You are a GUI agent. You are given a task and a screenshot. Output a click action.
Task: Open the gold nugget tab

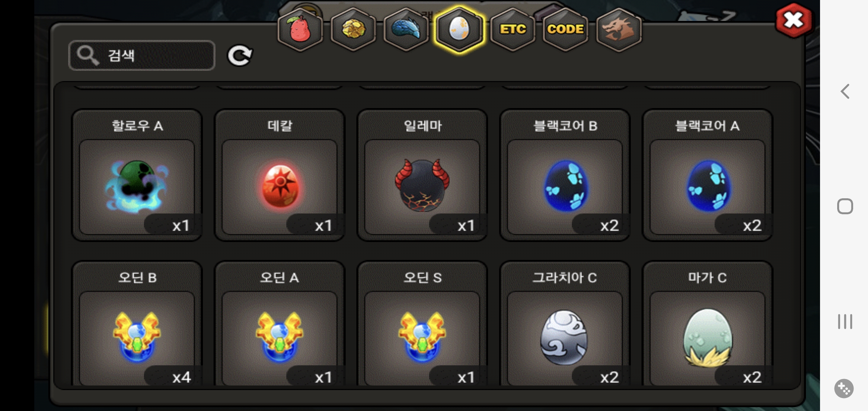click(353, 29)
